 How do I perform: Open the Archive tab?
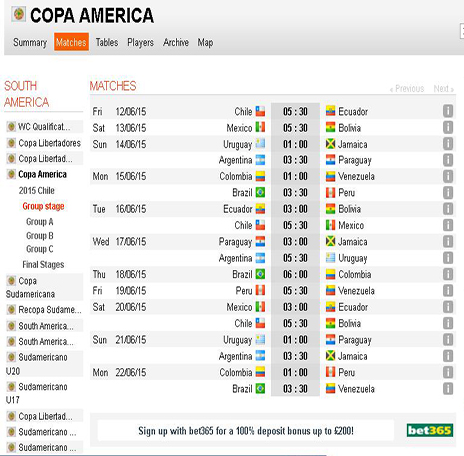(176, 42)
